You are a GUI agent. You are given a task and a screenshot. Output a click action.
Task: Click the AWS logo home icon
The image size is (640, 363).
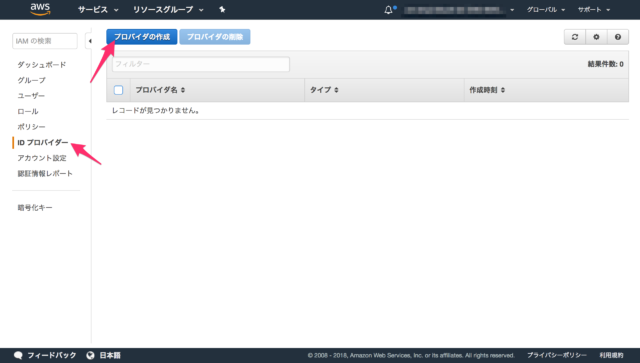(x=40, y=9)
